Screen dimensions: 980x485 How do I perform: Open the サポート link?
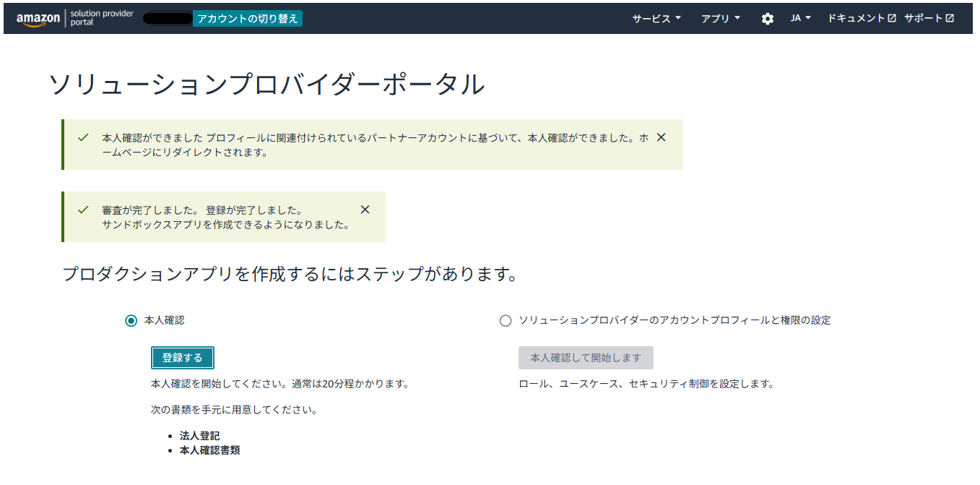pyautogui.click(x=929, y=18)
